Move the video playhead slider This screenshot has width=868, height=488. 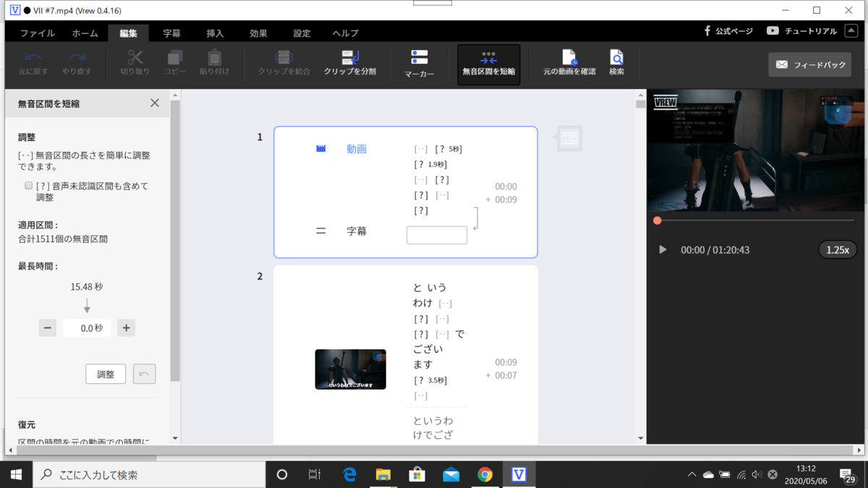tap(657, 220)
